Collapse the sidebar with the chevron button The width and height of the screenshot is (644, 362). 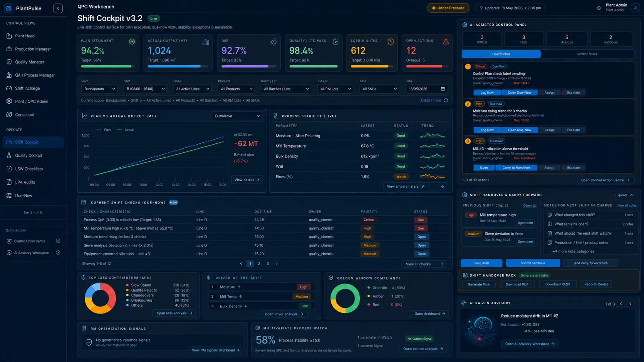tap(58, 8)
